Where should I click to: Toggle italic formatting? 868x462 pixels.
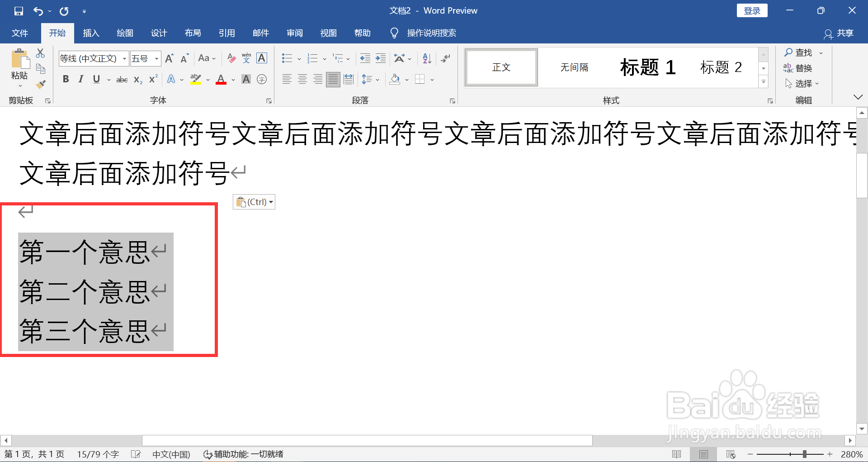pos(81,80)
